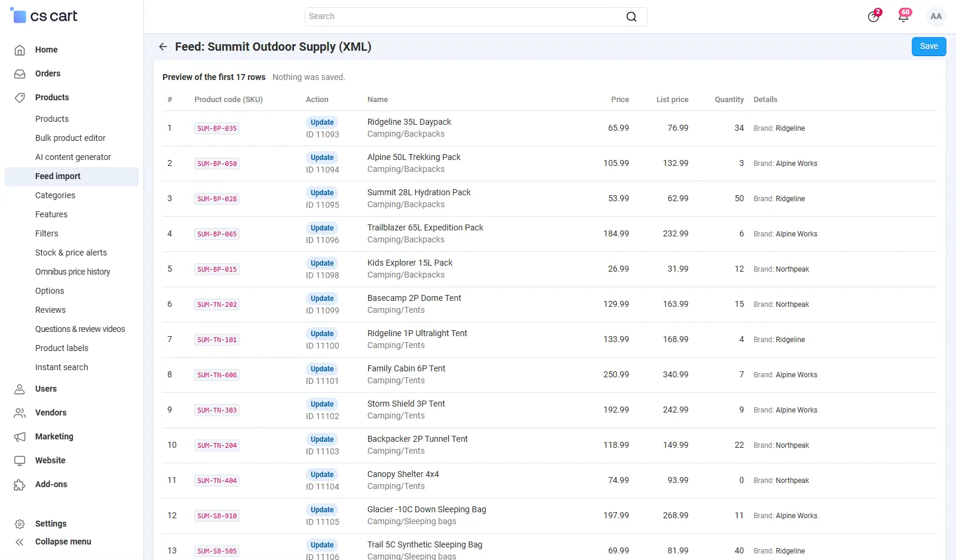Click the Vendors people icon

[20, 413]
